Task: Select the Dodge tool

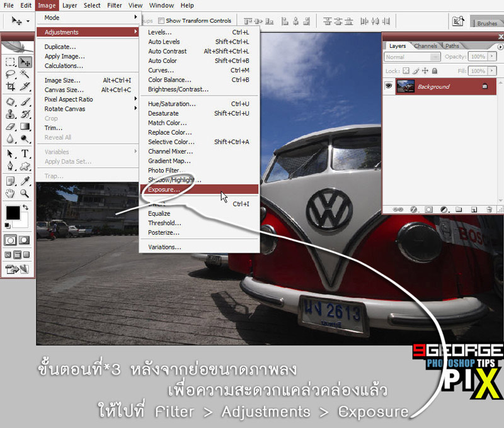Action: [25, 138]
